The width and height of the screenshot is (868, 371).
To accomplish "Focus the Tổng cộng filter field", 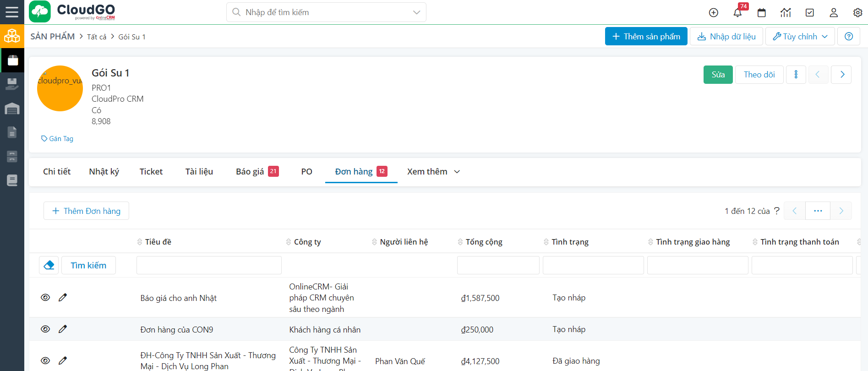I will [x=498, y=265].
